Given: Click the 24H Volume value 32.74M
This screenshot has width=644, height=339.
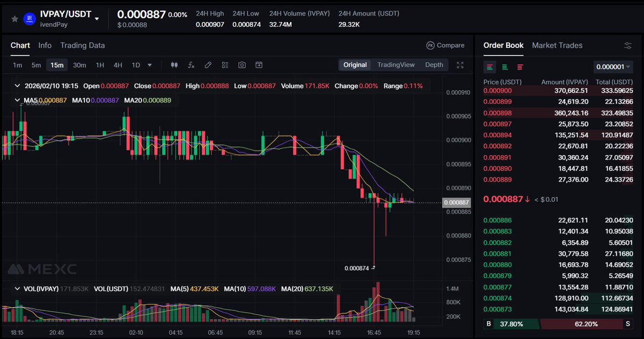Looking at the screenshot, I should coord(281,24).
